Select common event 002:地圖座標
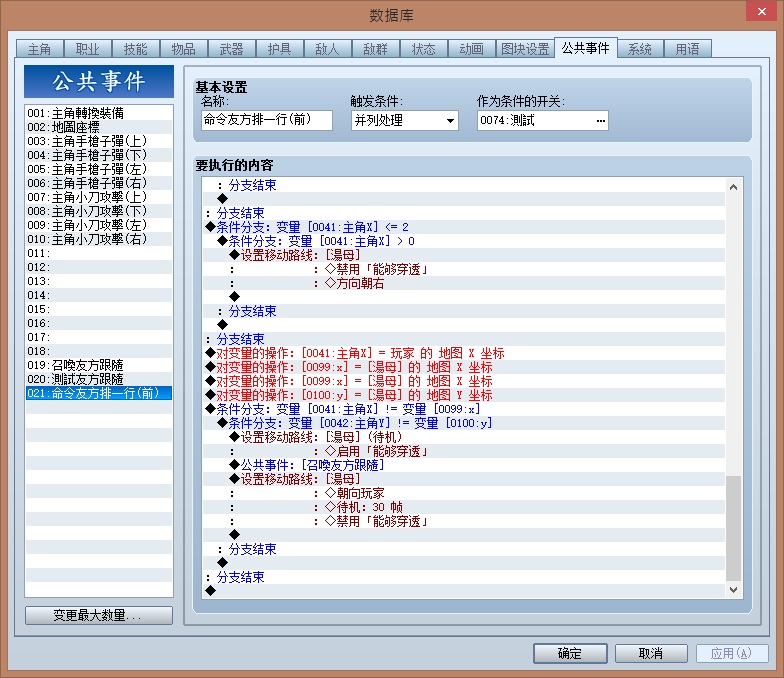 98,127
